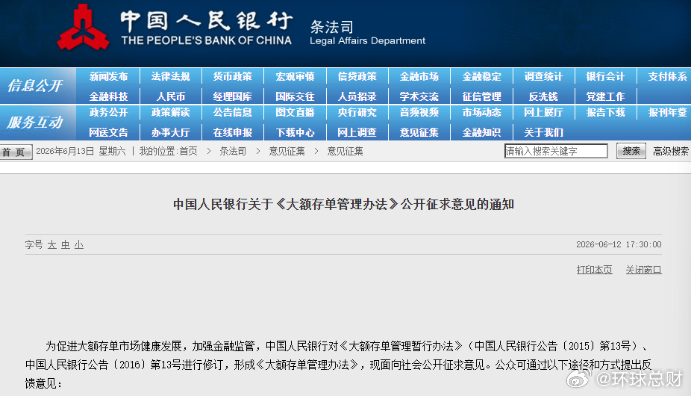Image resolution: width=691 pixels, height=396 pixels.
Task: Open the 学术交流 page
Action: [x=419, y=96]
